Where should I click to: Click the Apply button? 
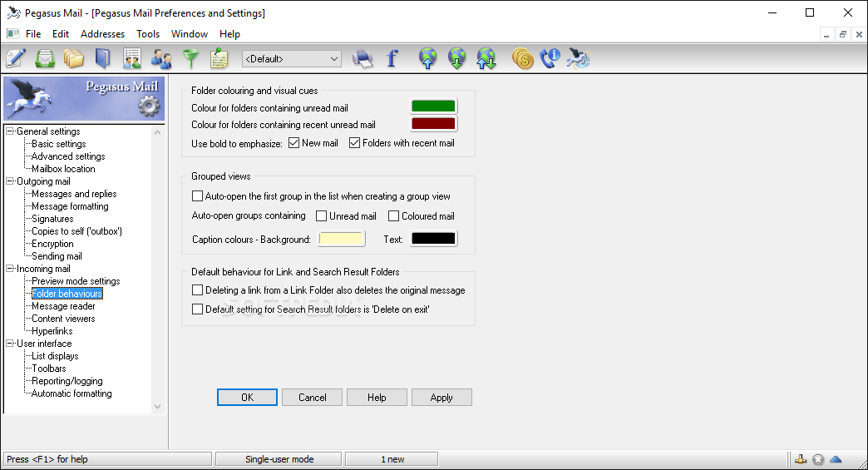(x=441, y=398)
